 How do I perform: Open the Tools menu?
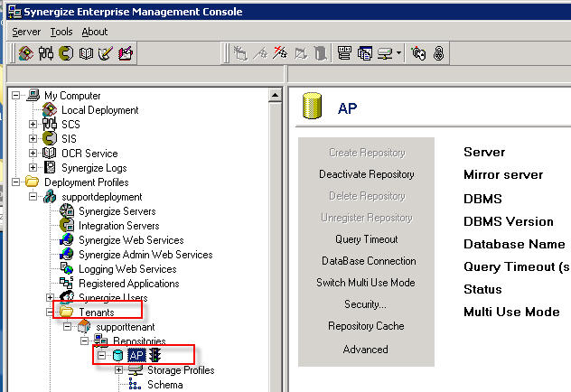coord(61,32)
